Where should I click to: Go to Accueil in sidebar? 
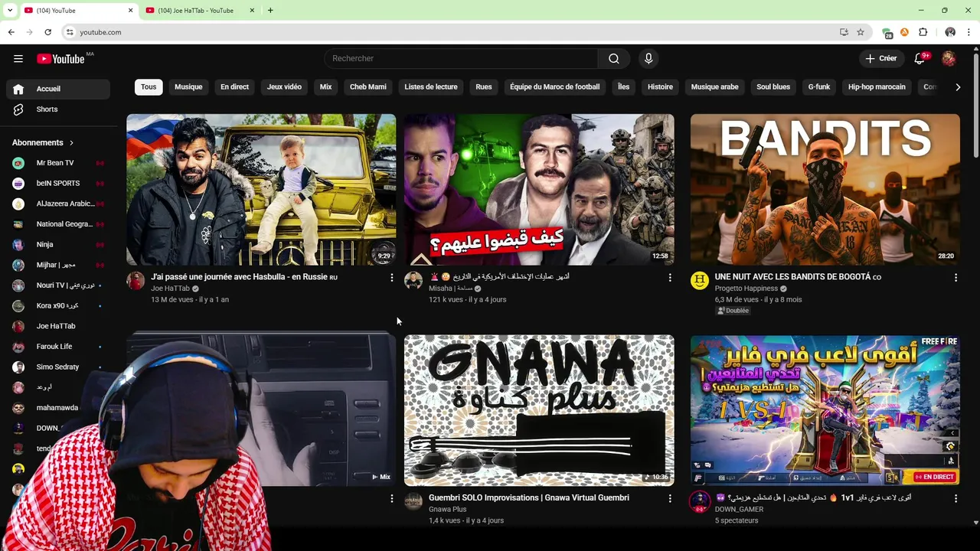pos(58,89)
